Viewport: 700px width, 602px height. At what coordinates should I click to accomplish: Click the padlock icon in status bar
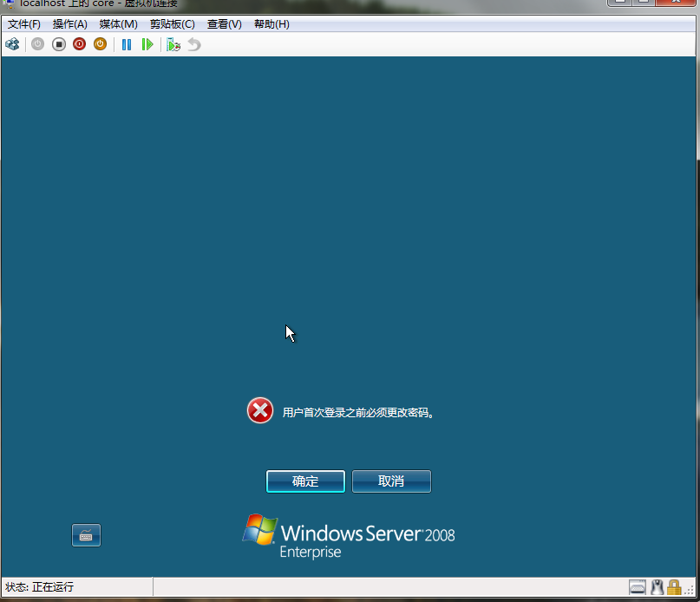point(674,587)
